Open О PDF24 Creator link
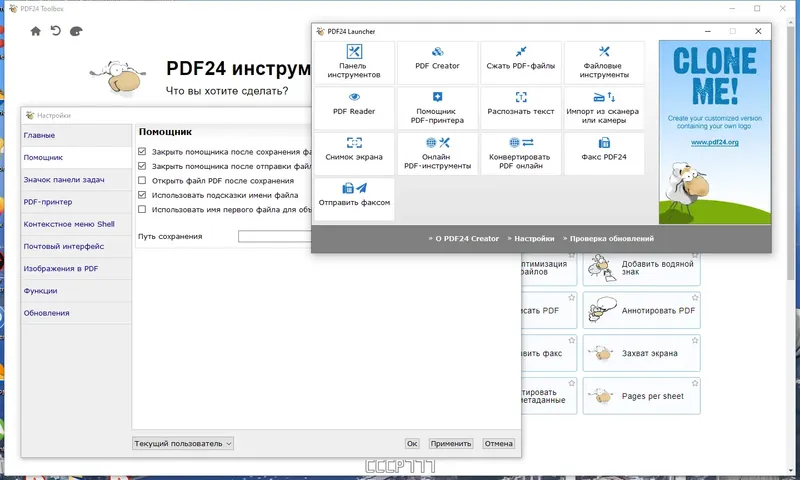Viewport: 800px width, 480px height. tap(466, 238)
